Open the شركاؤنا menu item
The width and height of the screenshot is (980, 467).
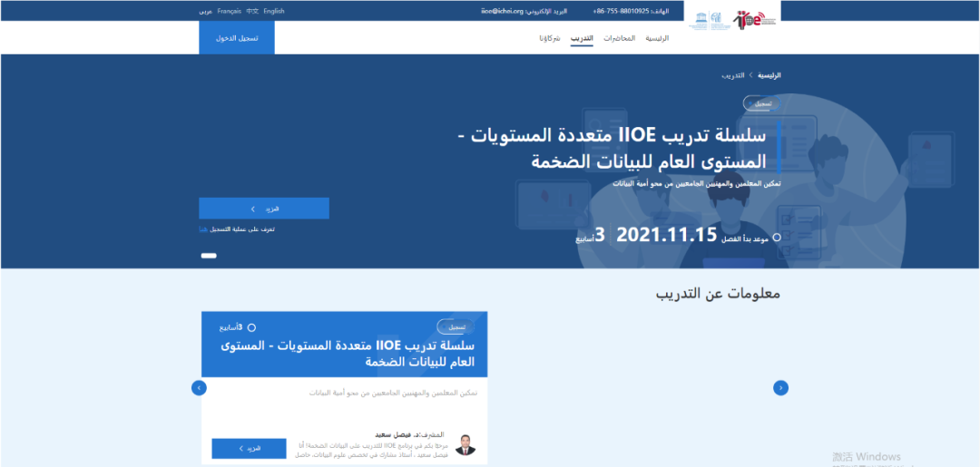tap(550, 38)
